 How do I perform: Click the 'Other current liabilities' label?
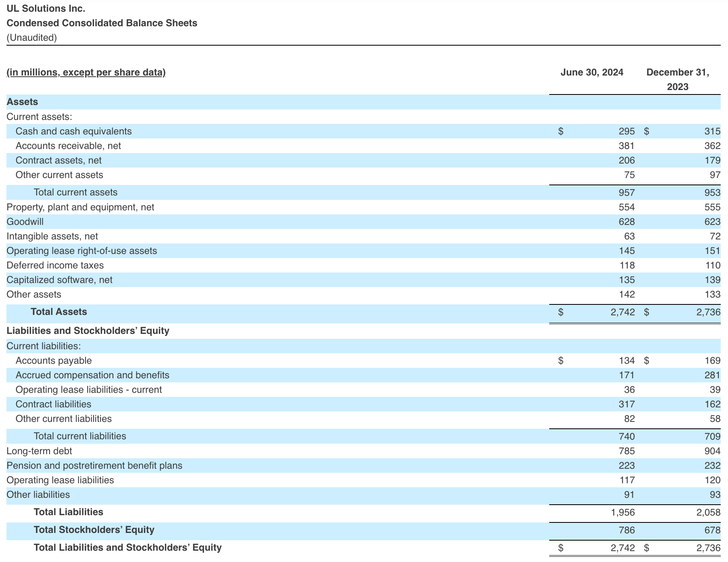tap(64, 419)
